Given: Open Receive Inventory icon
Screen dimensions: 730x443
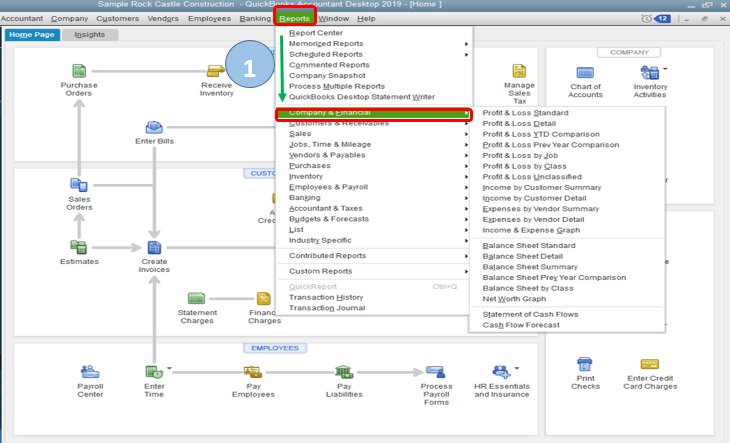Looking at the screenshot, I should [x=216, y=71].
